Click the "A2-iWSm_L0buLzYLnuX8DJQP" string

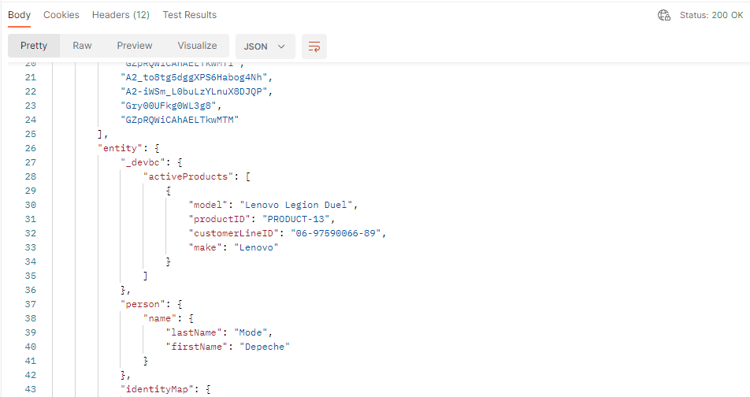[194, 91]
